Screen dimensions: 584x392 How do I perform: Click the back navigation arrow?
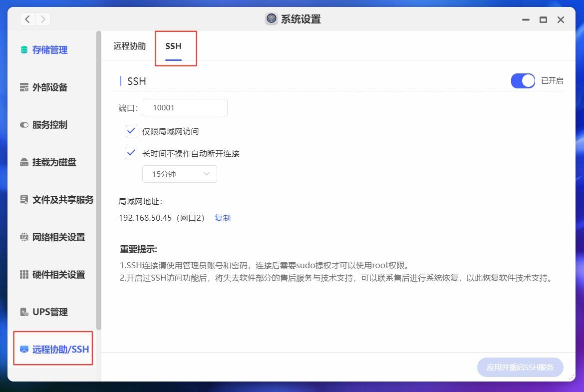point(28,19)
